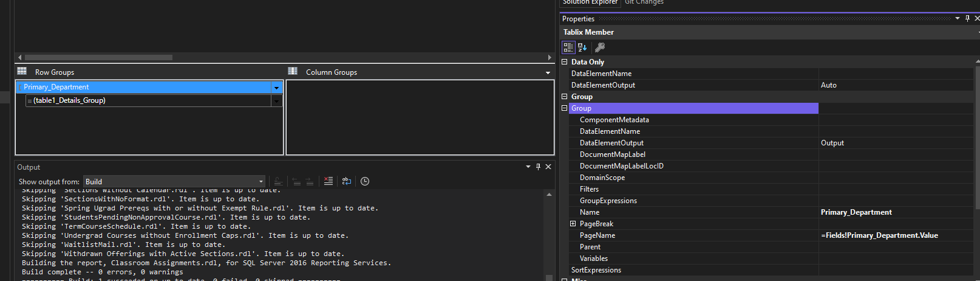The width and height of the screenshot is (980, 281).
Task: Click Output window scroll up arrow
Action: (549, 195)
